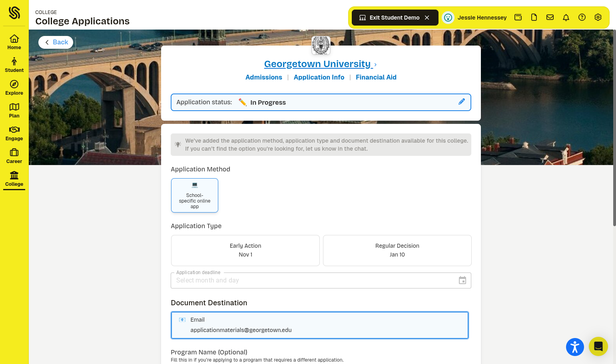Open the documents icon in the top bar
Screen dimensions: 616x364
(x=534, y=17)
